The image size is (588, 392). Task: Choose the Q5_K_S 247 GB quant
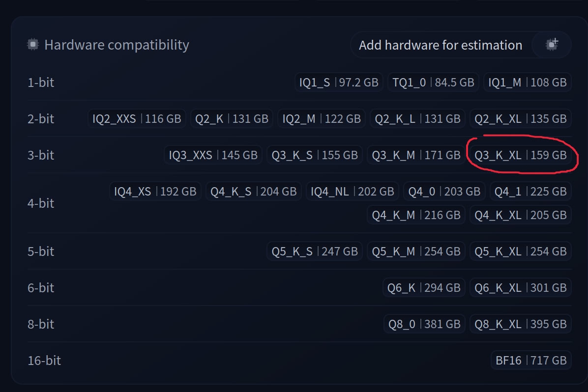tap(315, 251)
